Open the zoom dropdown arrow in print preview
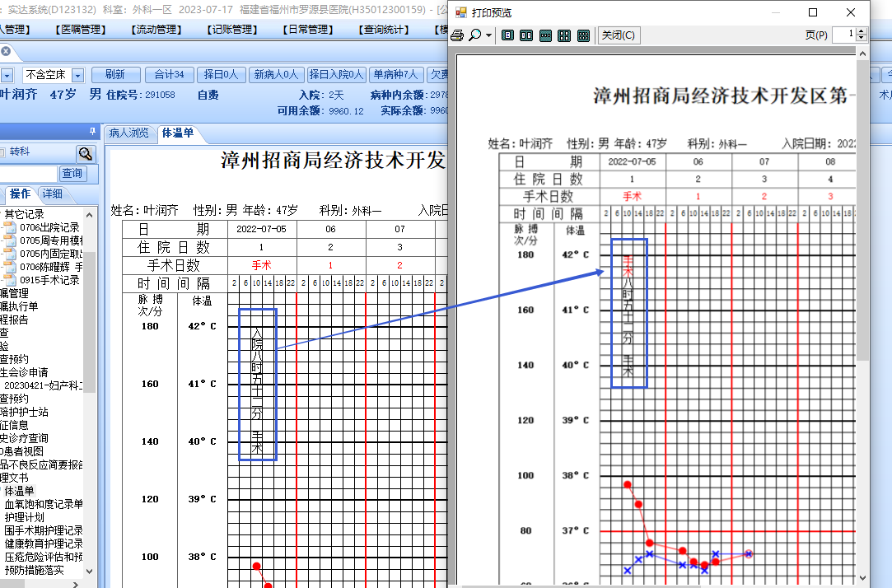The width and height of the screenshot is (892, 588). pyautogui.click(x=488, y=35)
